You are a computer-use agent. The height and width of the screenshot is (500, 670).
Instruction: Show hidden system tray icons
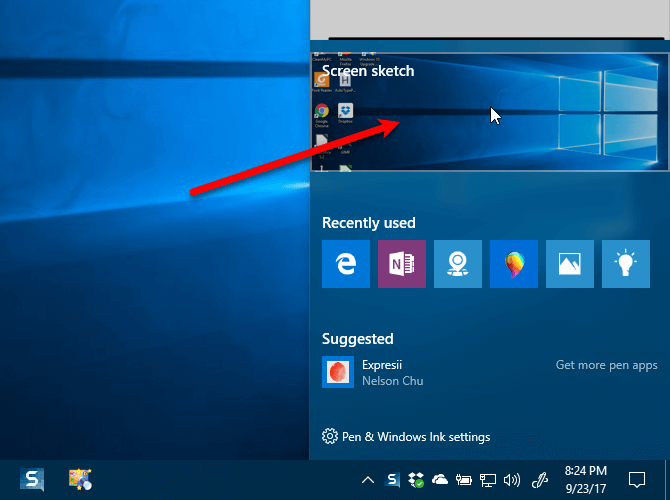click(x=368, y=480)
